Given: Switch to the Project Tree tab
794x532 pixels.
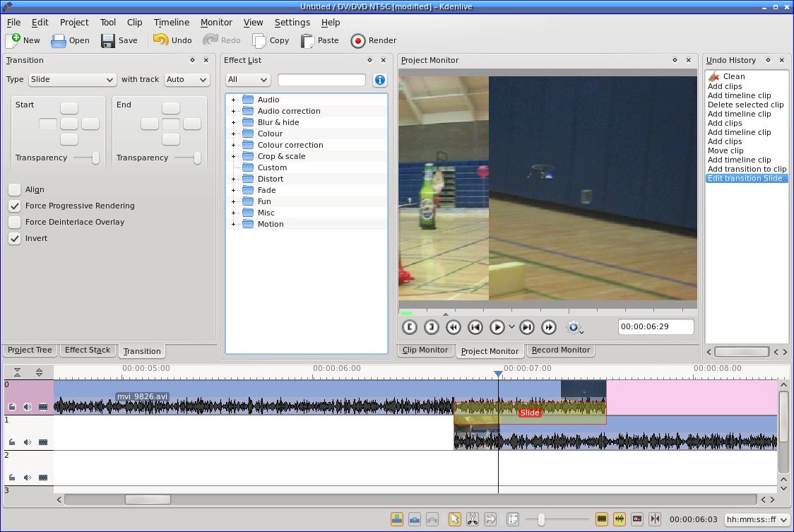Looking at the screenshot, I should [30, 350].
